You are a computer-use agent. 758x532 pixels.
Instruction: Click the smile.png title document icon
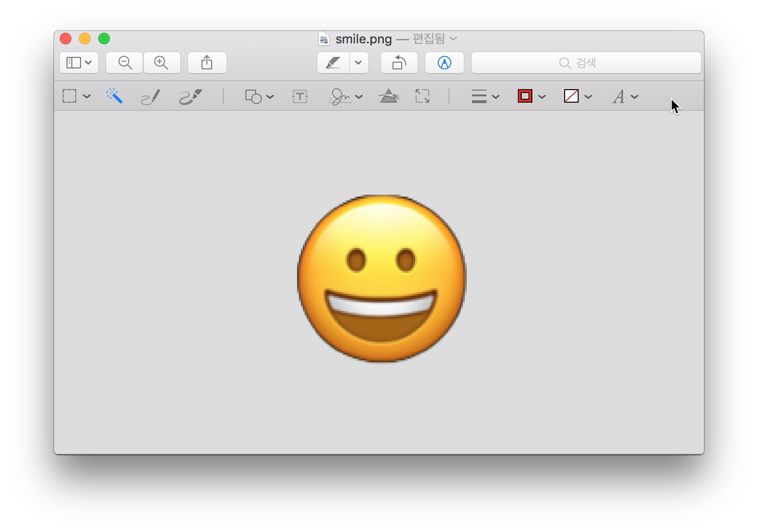[x=324, y=39]
